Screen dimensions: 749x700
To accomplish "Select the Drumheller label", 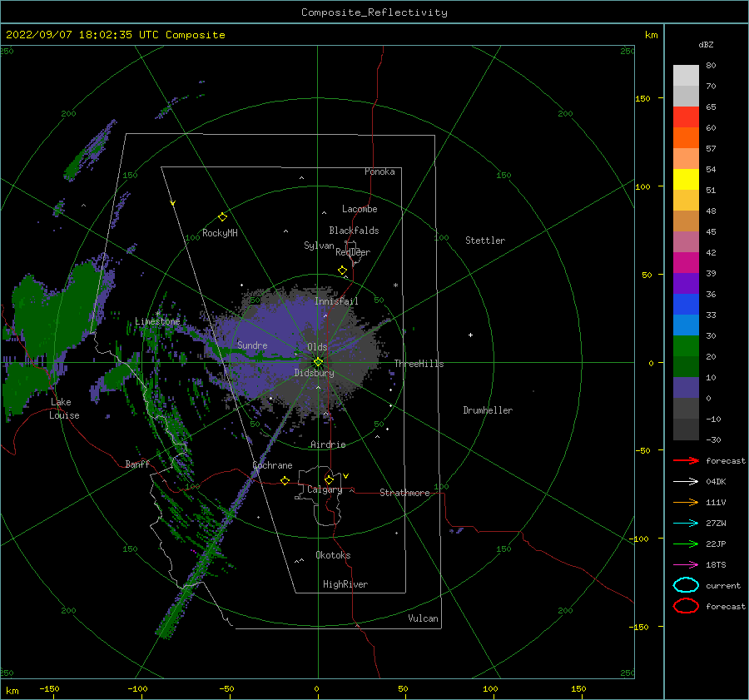I will 488,410.
